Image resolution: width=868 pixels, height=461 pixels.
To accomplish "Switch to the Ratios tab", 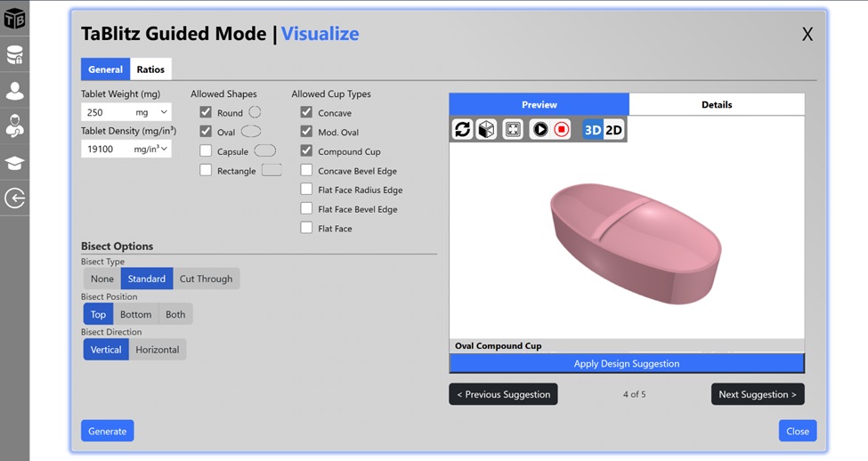I will point(150,69).
